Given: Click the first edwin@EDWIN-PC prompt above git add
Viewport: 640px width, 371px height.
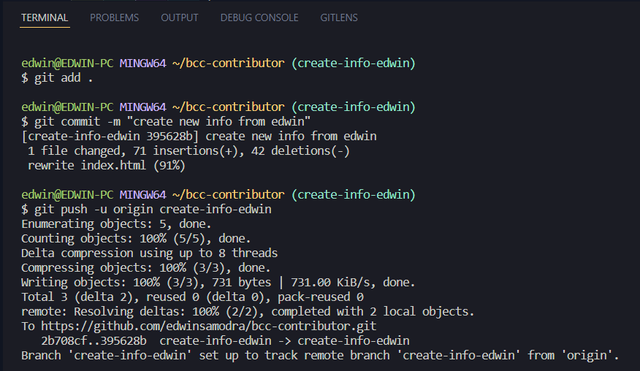Looking at the screenshot, I should [218, 63].
